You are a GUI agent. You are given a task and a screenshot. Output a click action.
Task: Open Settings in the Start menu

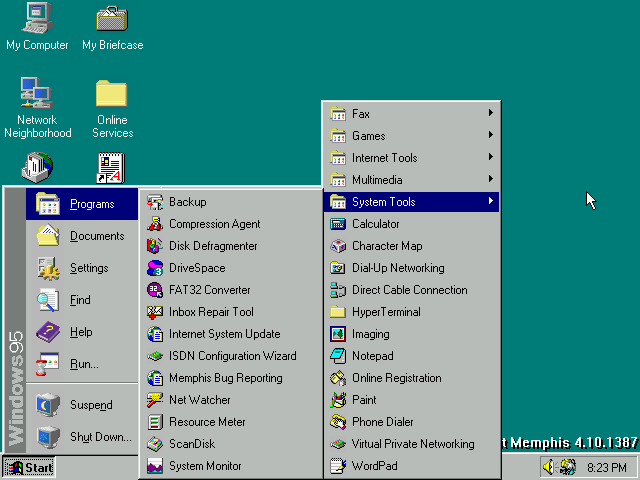pyautogui.click(x=82, y=268)
